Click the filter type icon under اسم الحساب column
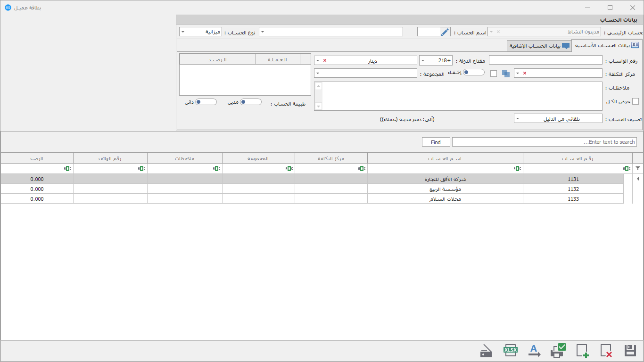 [517, 168]
